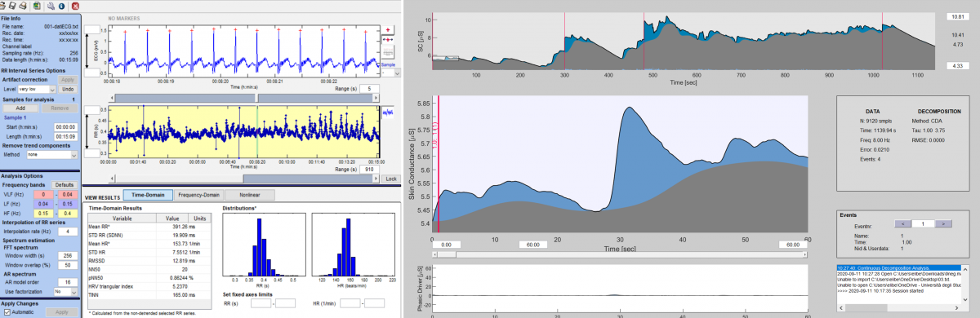Enable the Automatic apply changes checkbox

pos(7,311)
